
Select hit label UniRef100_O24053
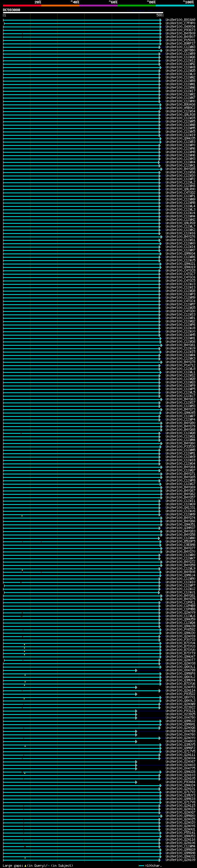[180, 687]
